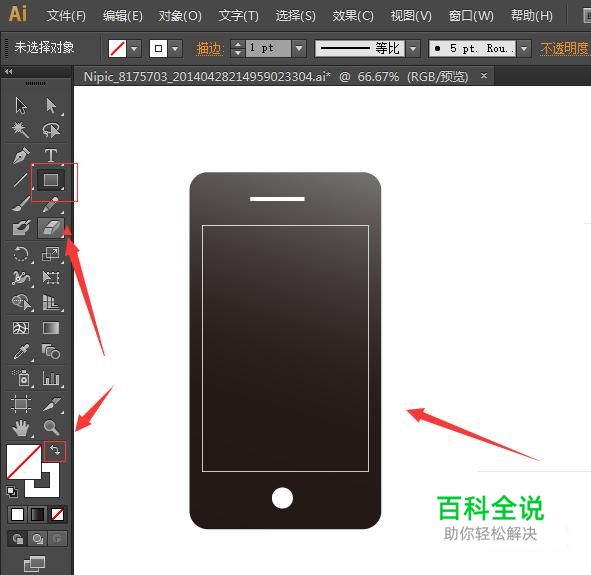Viewport: 591px width, 575px height.
Task: Select the Type tool
Action: [51, 155]
